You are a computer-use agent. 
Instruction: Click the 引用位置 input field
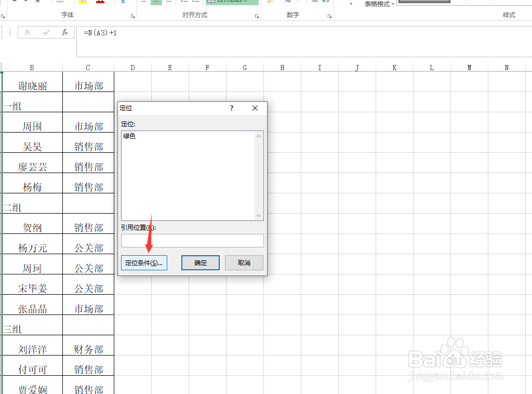click(x=192, y=240)
